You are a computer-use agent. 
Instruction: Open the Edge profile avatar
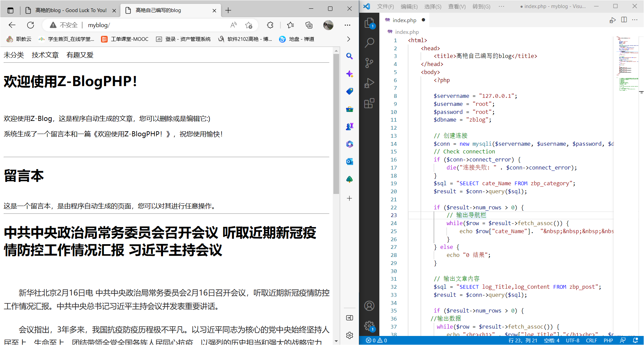coord(328,25)
